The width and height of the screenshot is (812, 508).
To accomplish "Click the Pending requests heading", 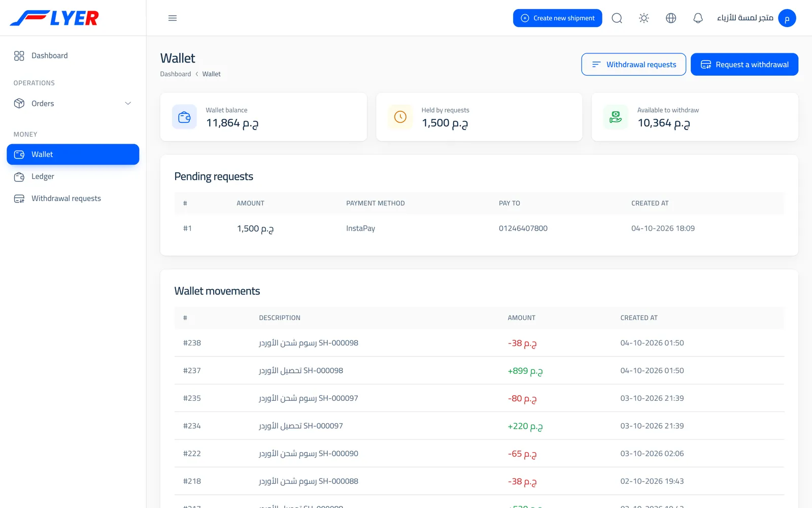I will (214, 176).
